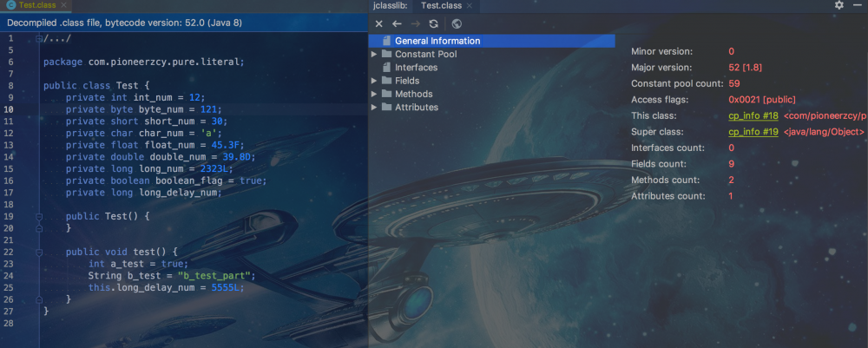Screen dimensions: 868x348
Task: Expand the Fields tree node
Action: click(374, 81)
